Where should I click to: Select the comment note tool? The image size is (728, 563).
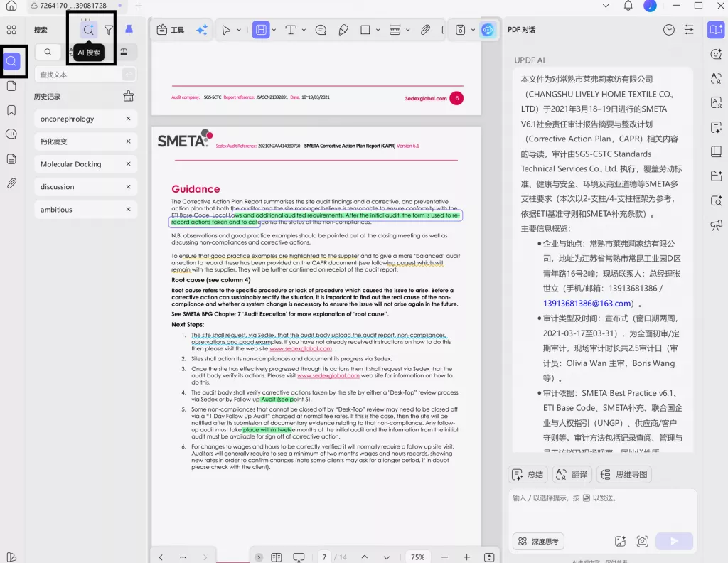pyautogui.click(x=321, y=30)
